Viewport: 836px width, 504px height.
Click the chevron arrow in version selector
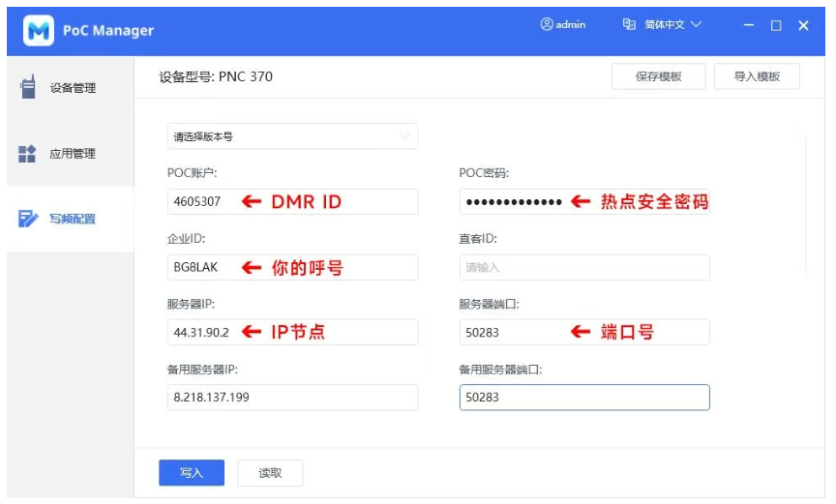click(x=404, y=136)
